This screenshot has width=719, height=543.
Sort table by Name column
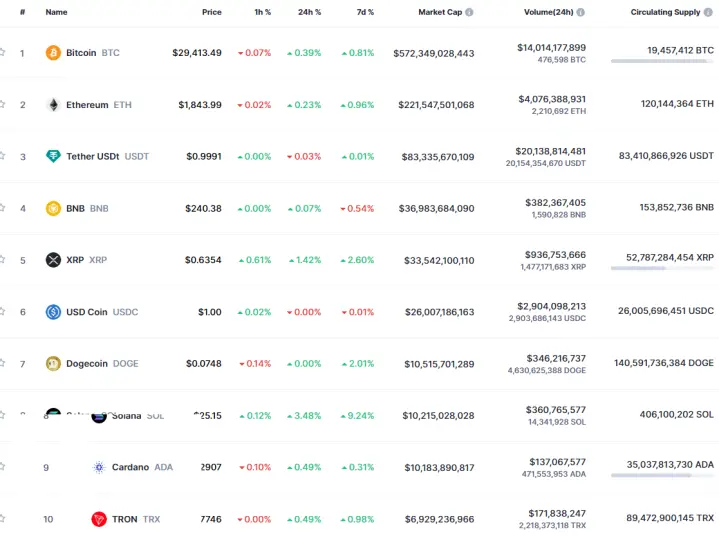coord(56,12)
